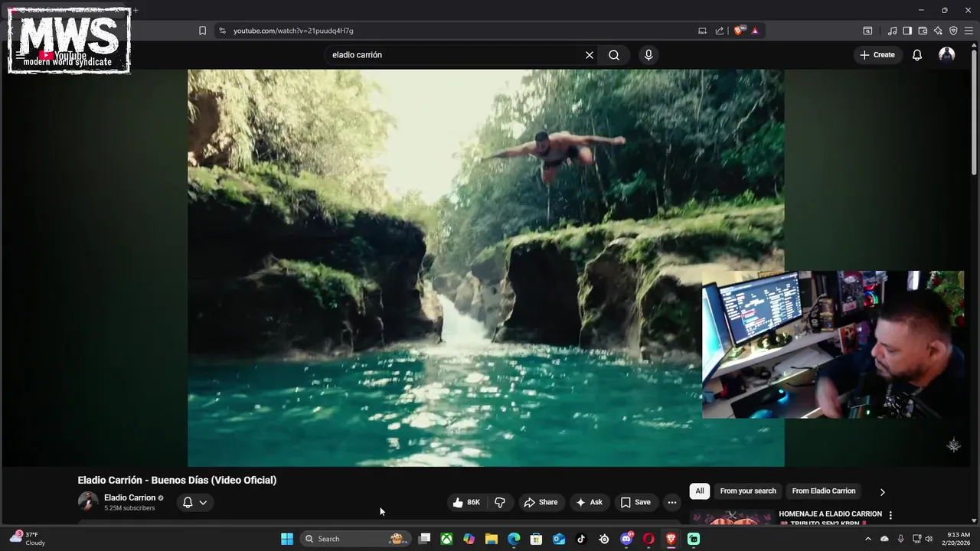Image resolution: width=980 pixels, height=551 pixels.
Task: Open File Explorer from the taskbar
Action: pyautogui.click(x=492, y=539)
